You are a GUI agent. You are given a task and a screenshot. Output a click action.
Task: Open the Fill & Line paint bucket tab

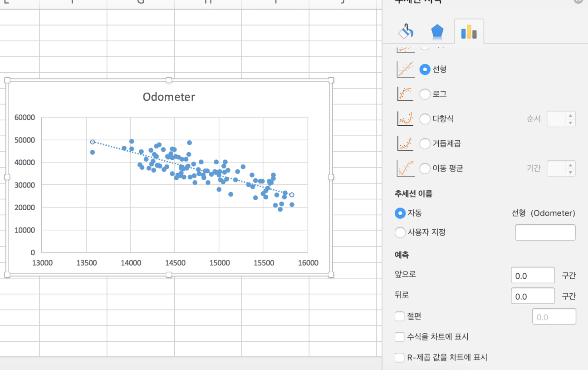pos(406,32)
